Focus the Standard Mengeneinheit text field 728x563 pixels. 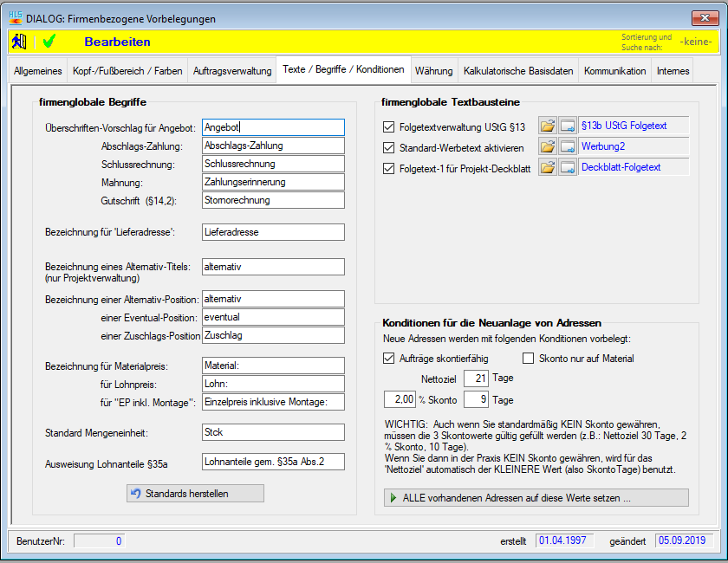[273, 431]
